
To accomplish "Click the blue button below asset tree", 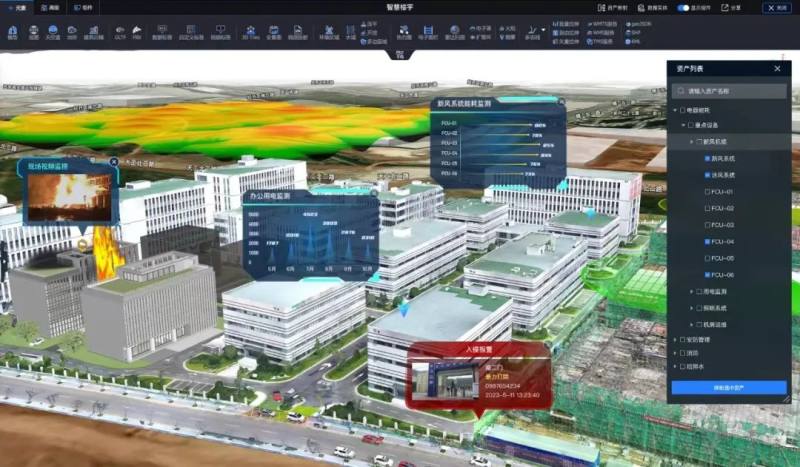I will pos(728,387).
